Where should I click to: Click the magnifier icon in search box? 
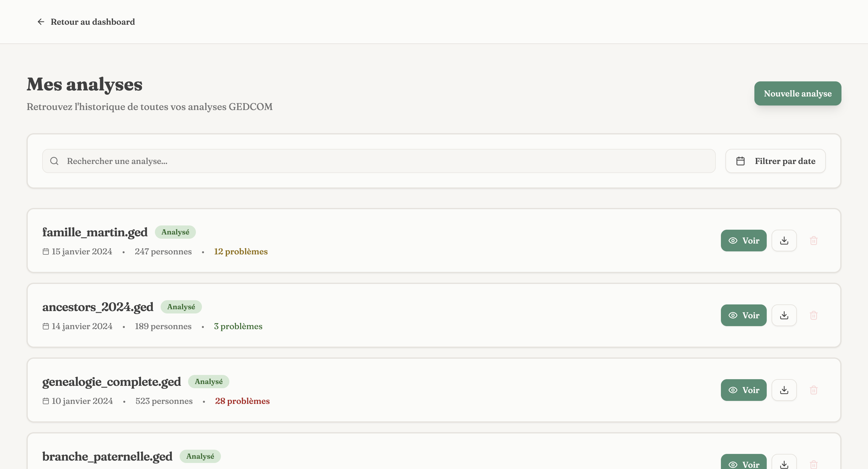[x=54, y=161]
